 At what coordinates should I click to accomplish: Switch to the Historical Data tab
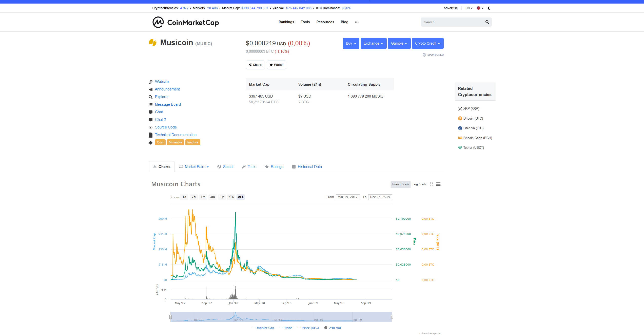click(x=307, y=167)
